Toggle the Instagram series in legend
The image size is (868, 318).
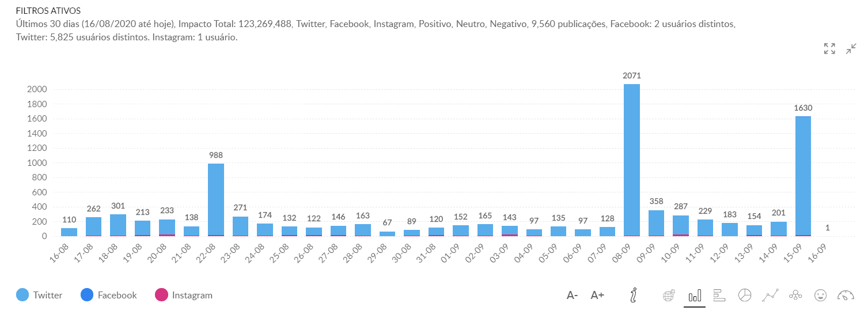[192, 296]
